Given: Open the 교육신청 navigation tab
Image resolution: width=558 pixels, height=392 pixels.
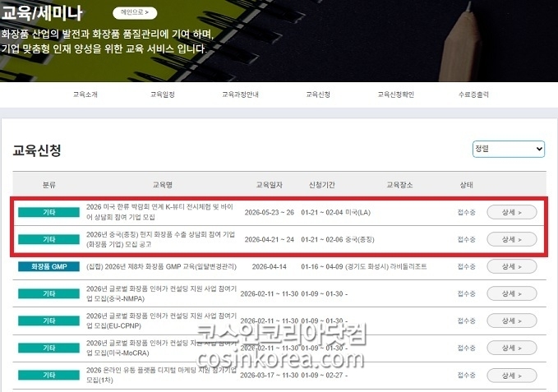Looking at the screenshot, I should [x=318, y=95].
